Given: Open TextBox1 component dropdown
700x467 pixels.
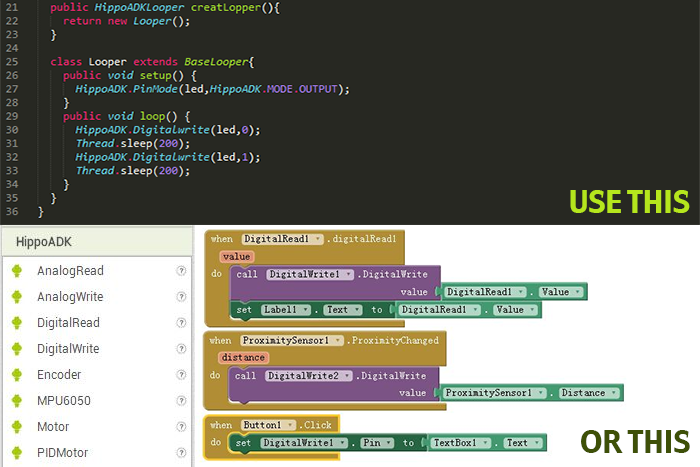Looking at the screenshot, I should 461,443.
